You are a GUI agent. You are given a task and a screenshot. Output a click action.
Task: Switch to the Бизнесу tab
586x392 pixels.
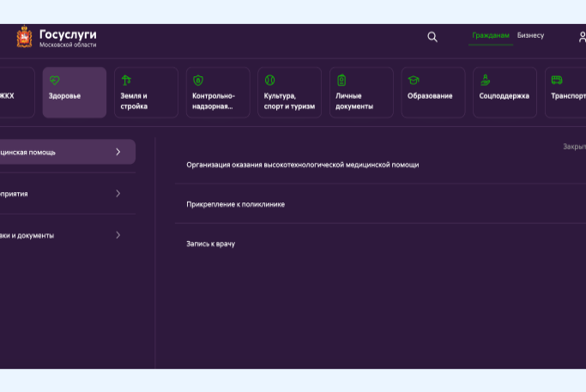(x=530, y=36)
